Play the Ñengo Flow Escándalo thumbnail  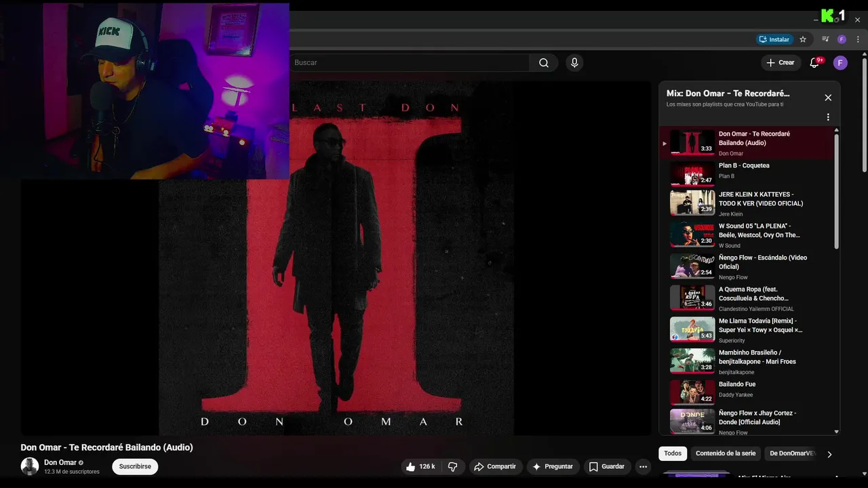click(x=692, y=266)
